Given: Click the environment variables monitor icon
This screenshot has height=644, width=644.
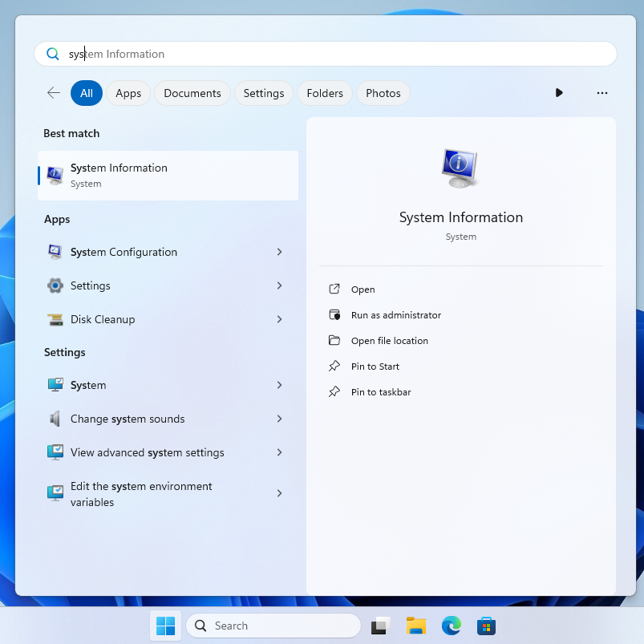Looking at the screenshot, I should (x=55, y=493).
